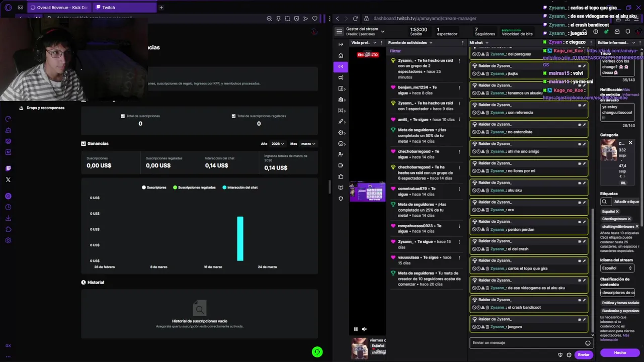Screen dimensions: 644x362
Task: Select the Stream Manager broadcast icon in Twitch sidebar
Action: point(341,66)
